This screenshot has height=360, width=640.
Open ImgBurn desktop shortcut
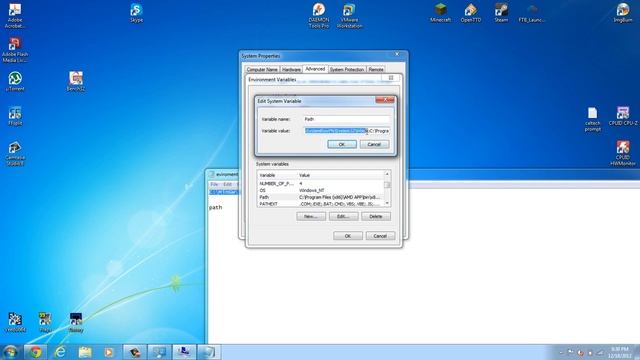click(x=623, y=12)
